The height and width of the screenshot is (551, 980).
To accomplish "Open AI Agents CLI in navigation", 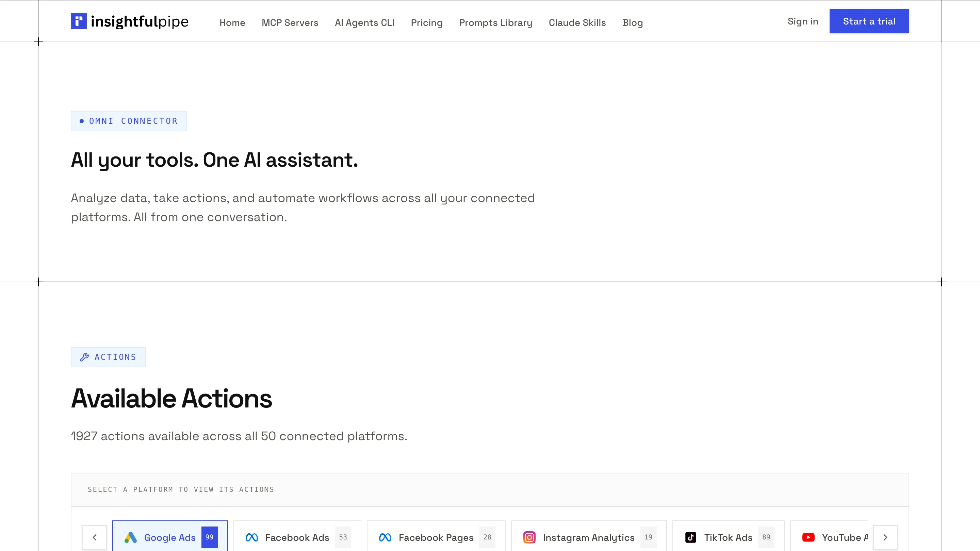I will [364, 23].
